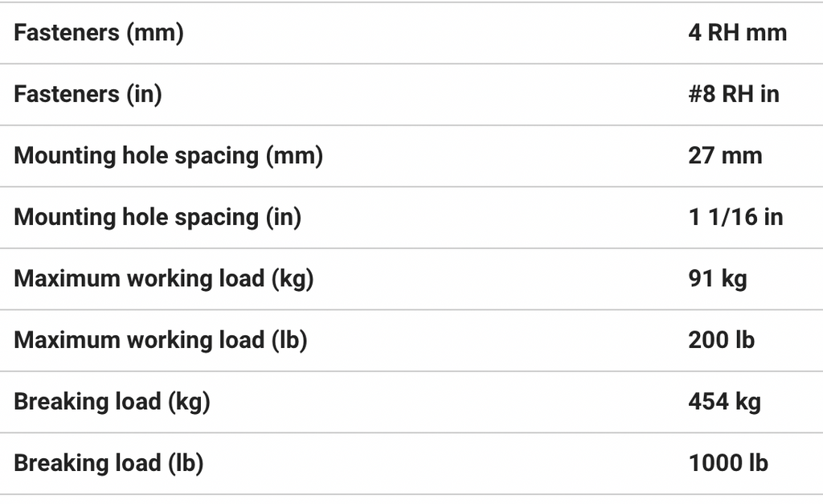Image resolution: width=823 pixels, height=504 pixels.
Task: Click the "Fasteners (mm)" label
Action: click(x=99, y=33)
